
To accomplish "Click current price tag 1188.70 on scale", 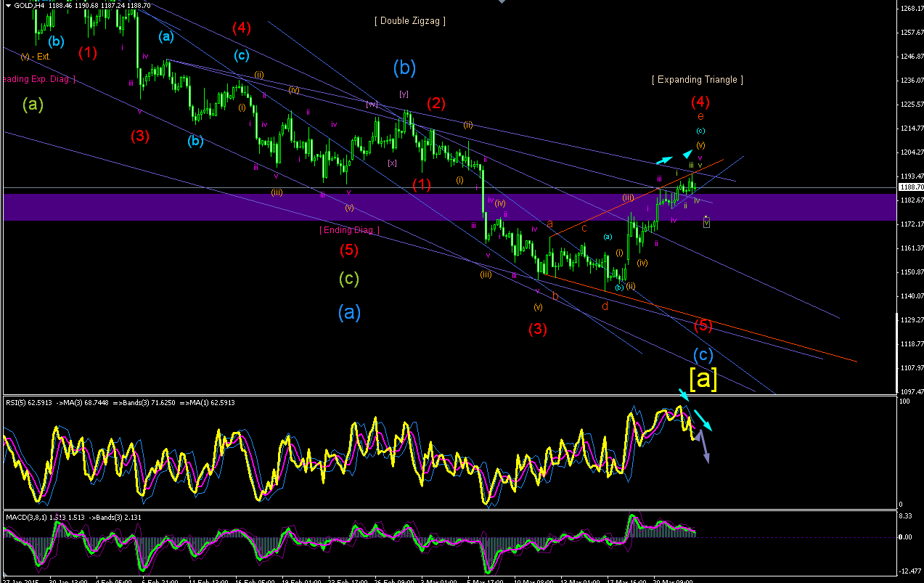I will [910, 188].
